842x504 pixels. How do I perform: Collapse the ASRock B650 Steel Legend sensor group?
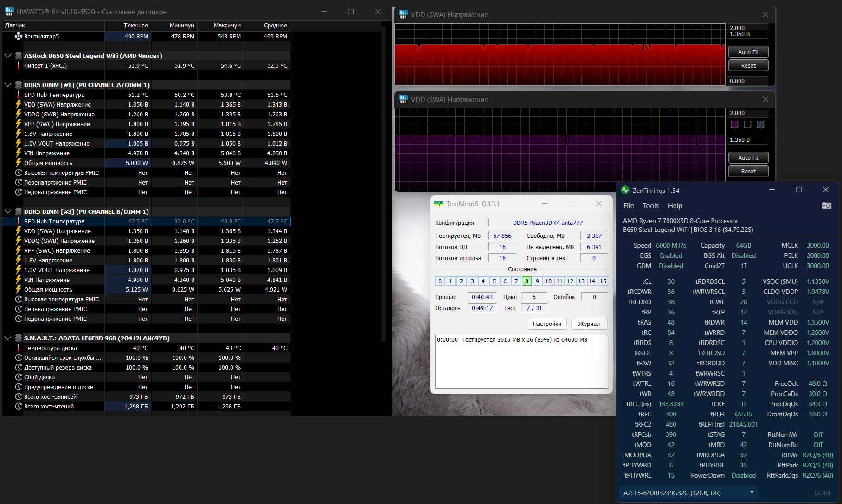(x=7, y=56)
